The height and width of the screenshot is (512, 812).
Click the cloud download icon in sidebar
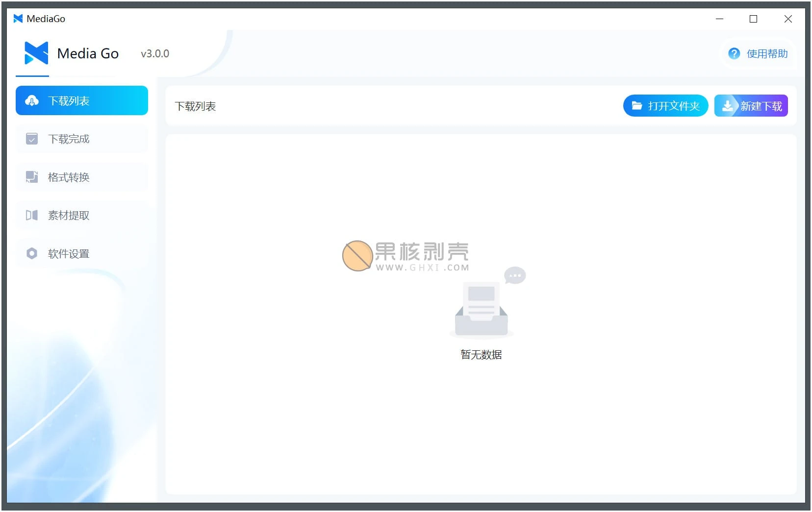tap(32, 101)
